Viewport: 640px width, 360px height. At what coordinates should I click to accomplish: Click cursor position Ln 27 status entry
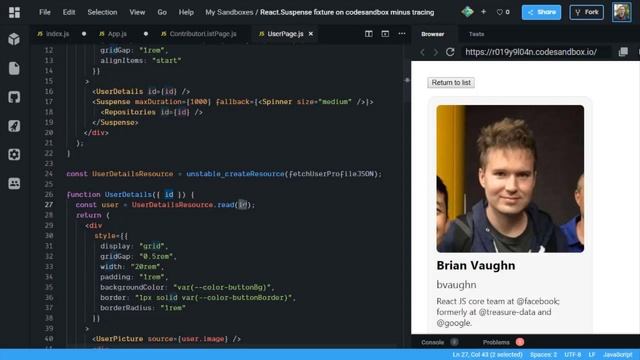[487, 354]
